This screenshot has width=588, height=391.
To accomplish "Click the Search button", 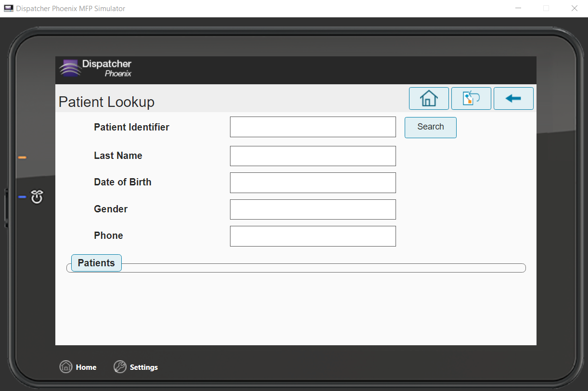I will pos(431,127).
